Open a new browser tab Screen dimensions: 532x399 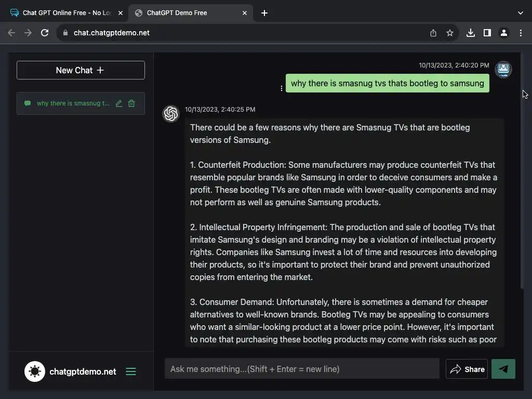tap(264, 13)
